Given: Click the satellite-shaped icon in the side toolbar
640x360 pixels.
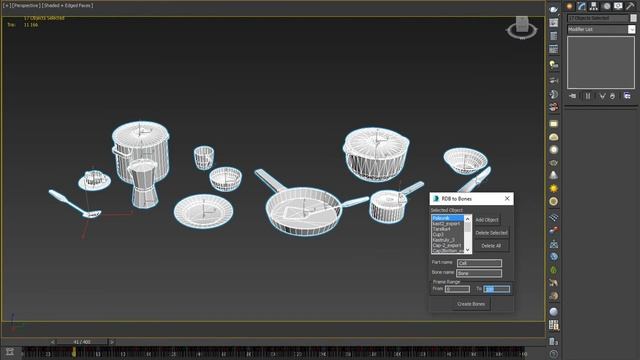Looking at the screenshot, I should click(553, 282).
